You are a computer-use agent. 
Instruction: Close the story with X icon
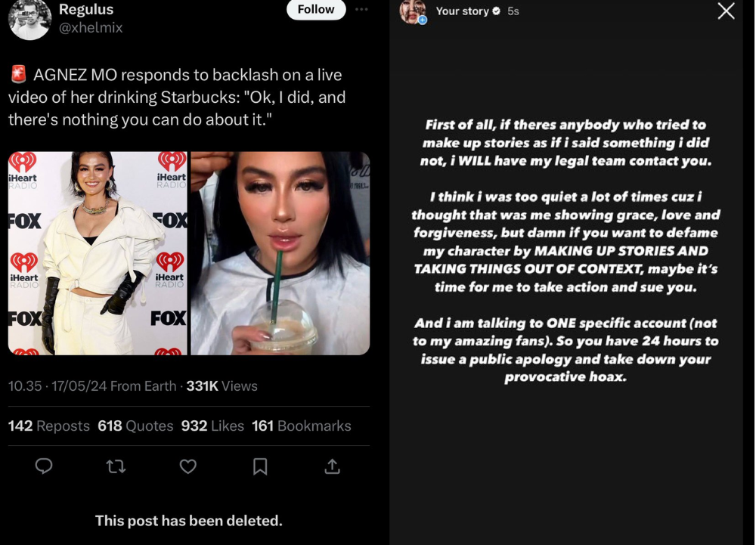[x=726, y=11]
